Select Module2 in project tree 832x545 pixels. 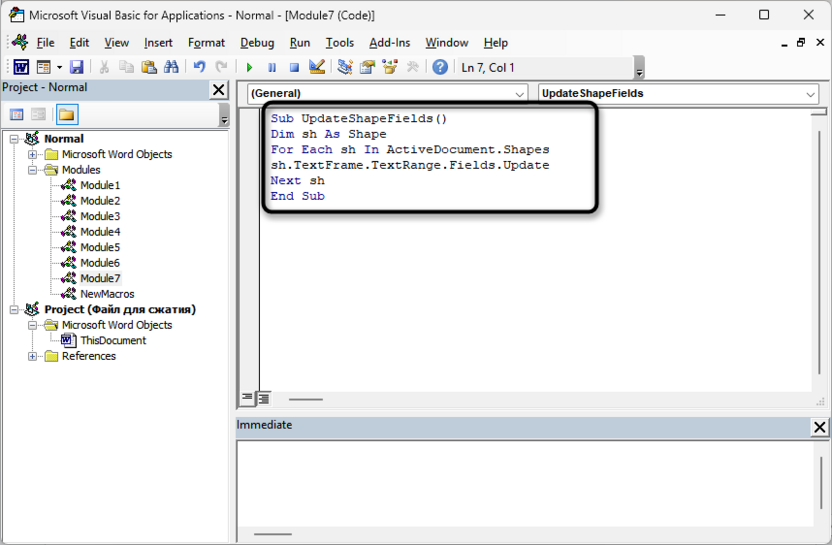coord(100,201)
